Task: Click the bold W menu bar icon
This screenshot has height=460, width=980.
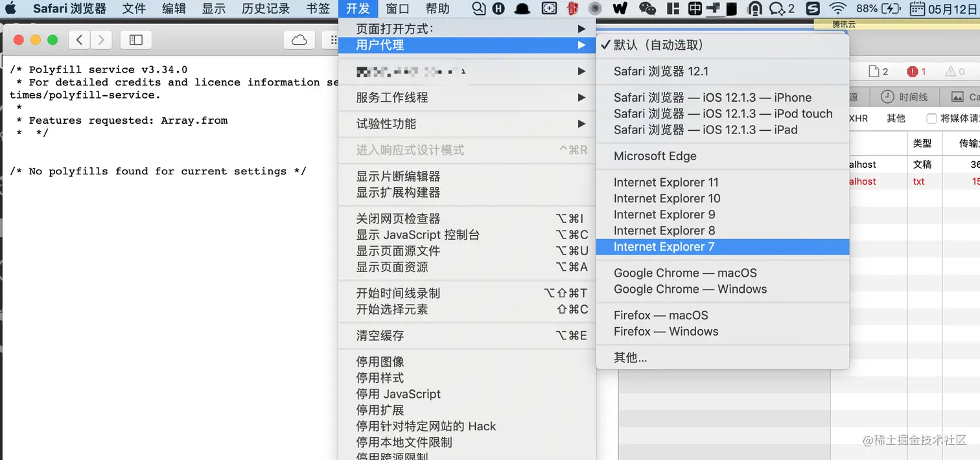Action: tap(620, 8)
